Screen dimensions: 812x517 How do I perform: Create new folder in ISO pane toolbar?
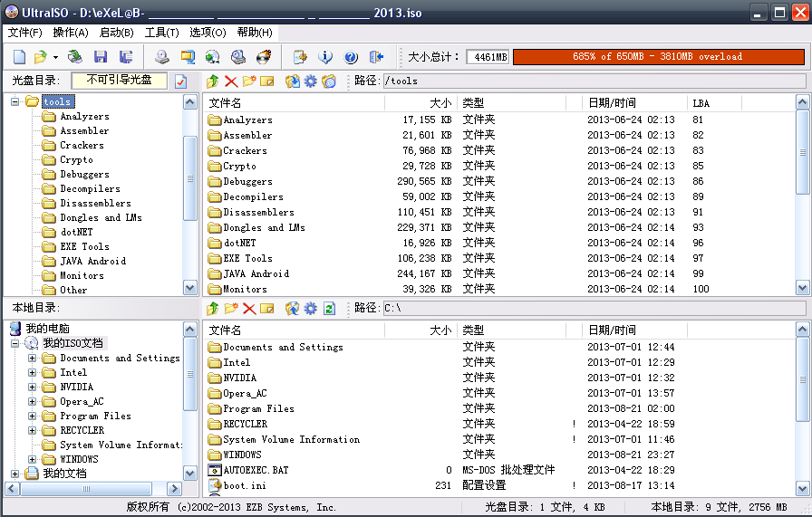pos(249,81)
